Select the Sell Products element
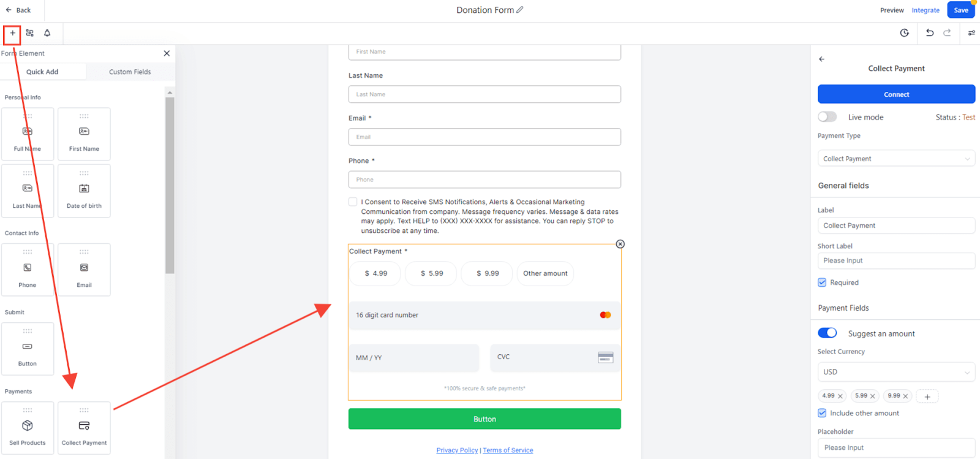The height and width of the screenshot is (459, 980). pyautogui.click(x=28, y=428)
